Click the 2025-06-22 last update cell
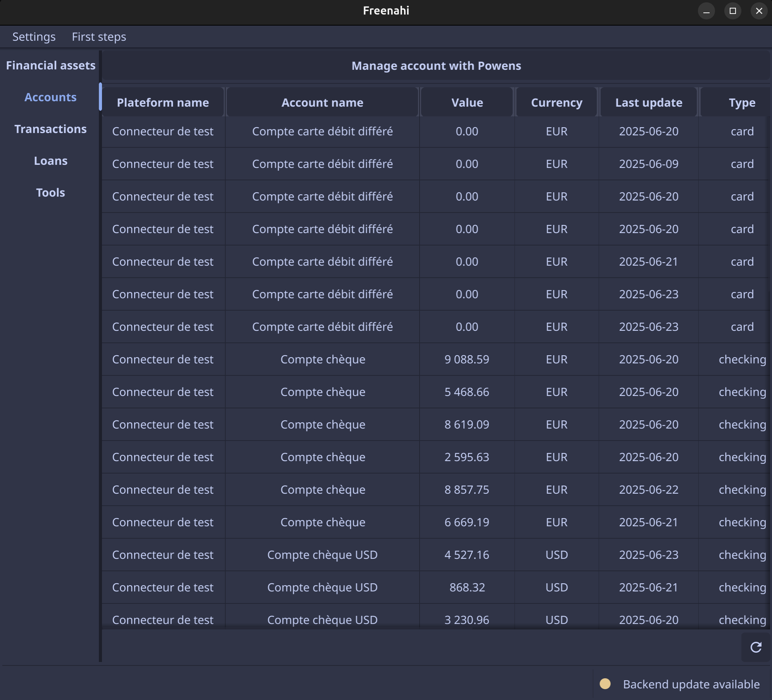The image size is (772, 700). pyautogui.click(x=649, y=489)
